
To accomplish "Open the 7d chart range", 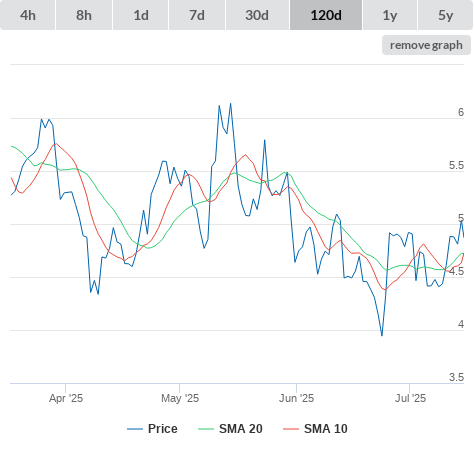I will coord(197,15).
